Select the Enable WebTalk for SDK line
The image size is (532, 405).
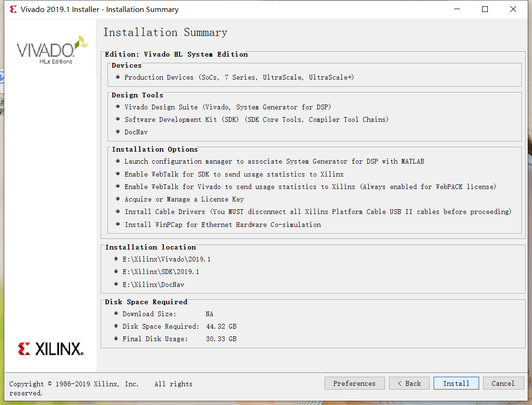[x=234, y=174]
